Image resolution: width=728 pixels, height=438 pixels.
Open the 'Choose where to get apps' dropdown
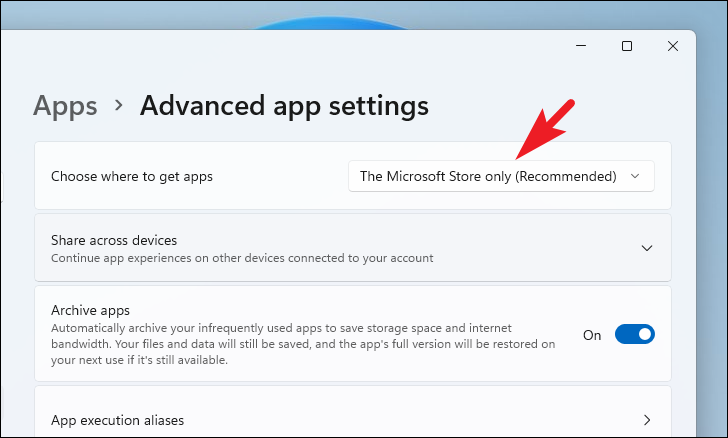click(501, 176)
